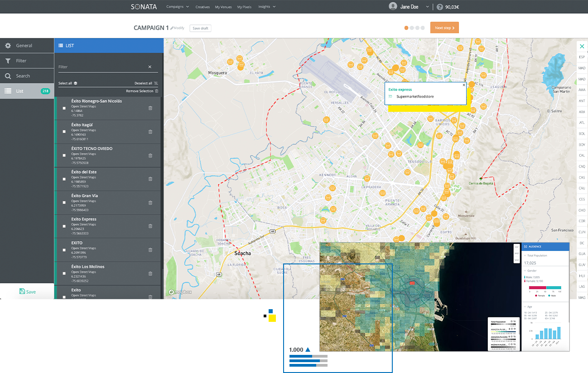Open the Search sidebar tab

(27, 76)
